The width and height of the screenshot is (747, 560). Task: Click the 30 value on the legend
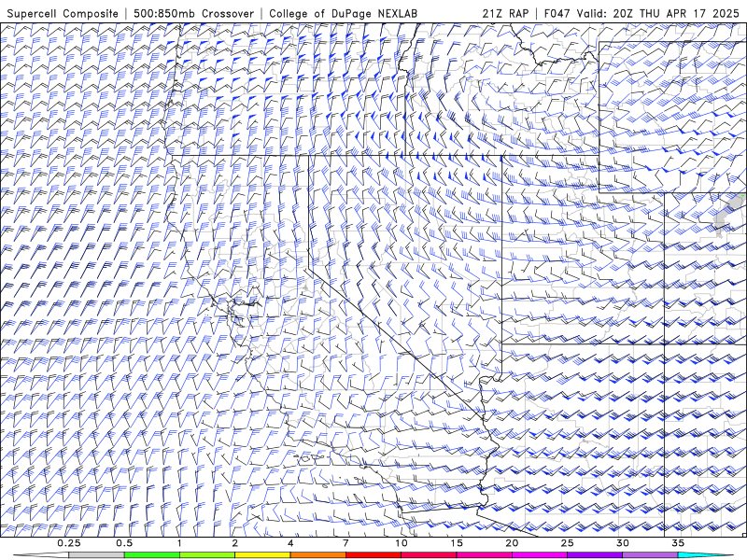(623, 543)
